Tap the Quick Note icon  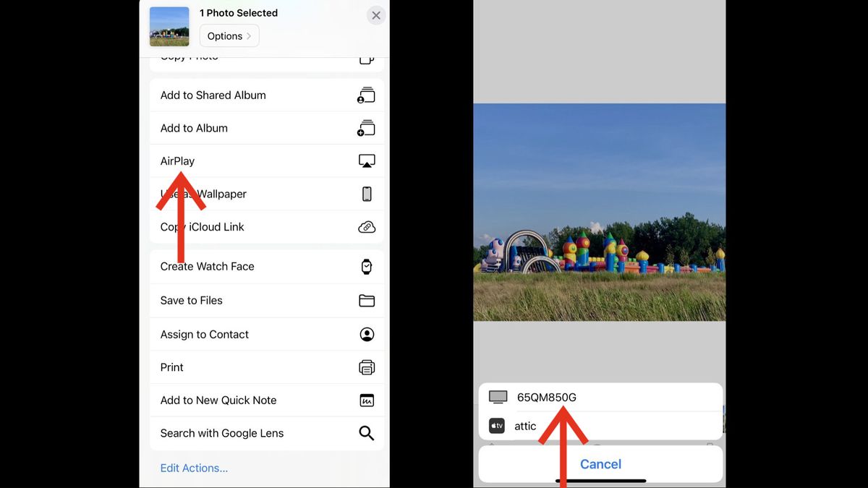pyautogui.click(x=367, y=401)
